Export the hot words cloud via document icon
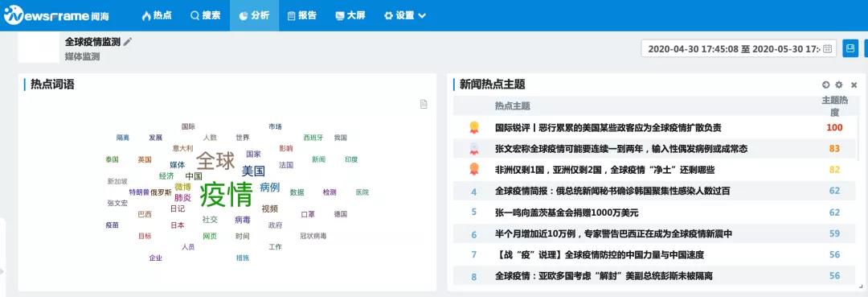868x297 pixels. pyautogui.click(x=424, y=104)
